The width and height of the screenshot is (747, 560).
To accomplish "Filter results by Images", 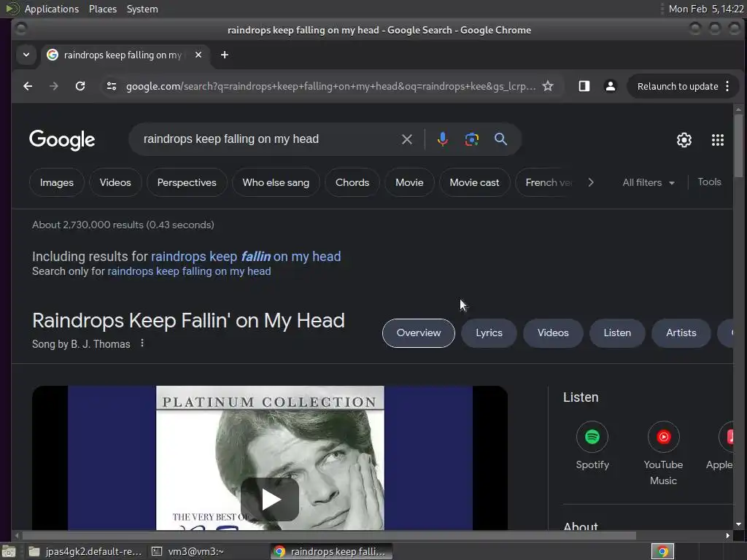I will click(57, 182).
